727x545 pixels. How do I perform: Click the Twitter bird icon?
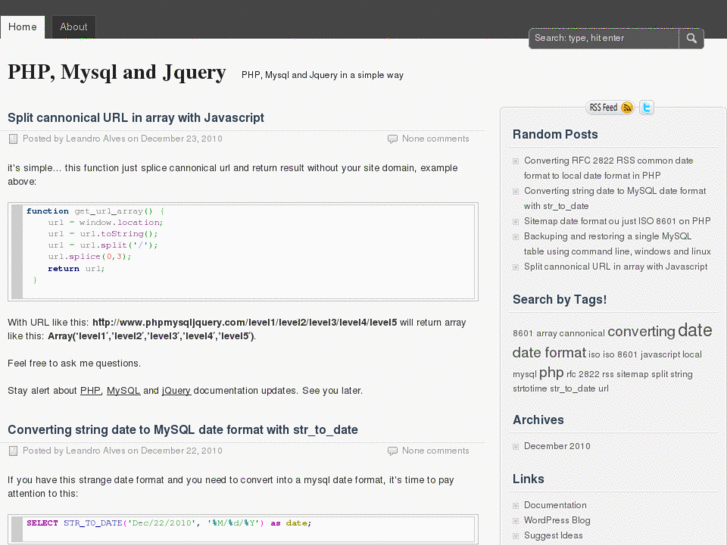tap(647, 107)
